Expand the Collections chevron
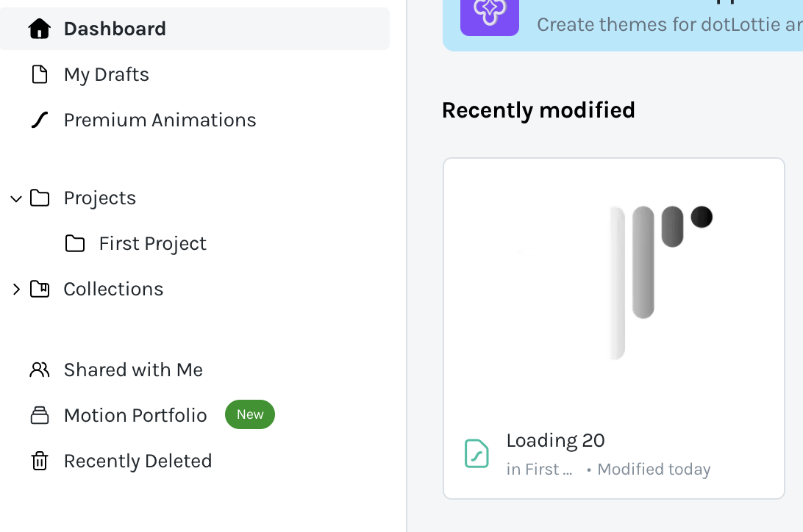Image resolution: width=803 pixels, height=532 pixels. click(x=16, y=289)
